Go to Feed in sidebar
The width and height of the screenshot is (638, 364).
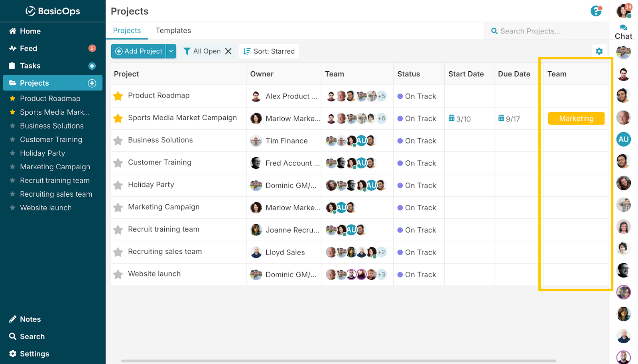pos(28,49)
